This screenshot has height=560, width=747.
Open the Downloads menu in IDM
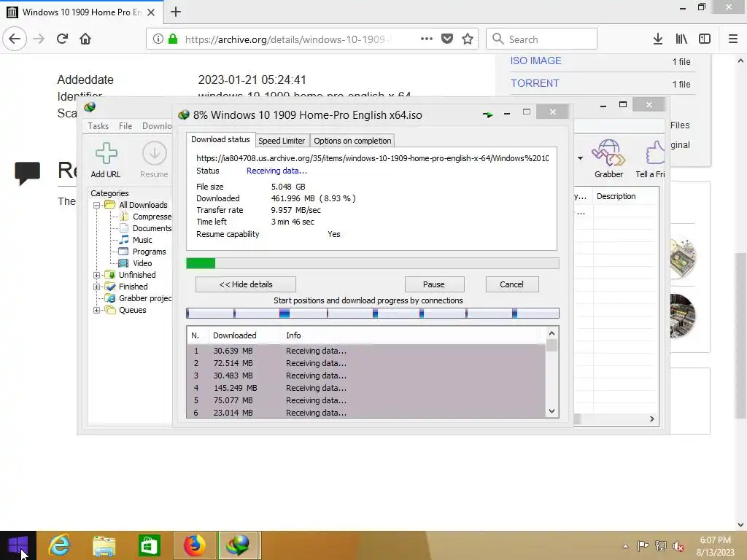click(156, 125)
